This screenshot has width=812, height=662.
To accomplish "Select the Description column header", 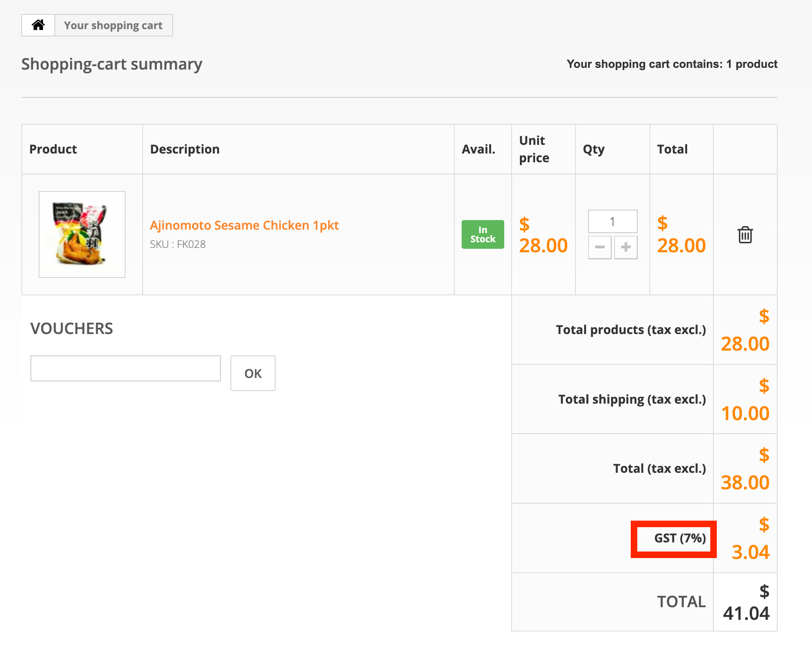I will point(185,149).
